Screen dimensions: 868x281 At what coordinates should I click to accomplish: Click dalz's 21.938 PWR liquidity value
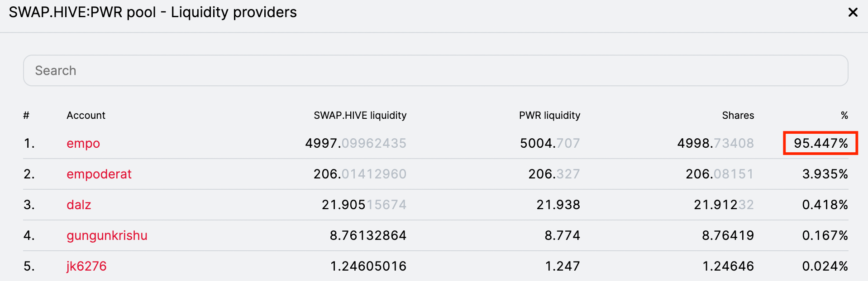point(558,205)
